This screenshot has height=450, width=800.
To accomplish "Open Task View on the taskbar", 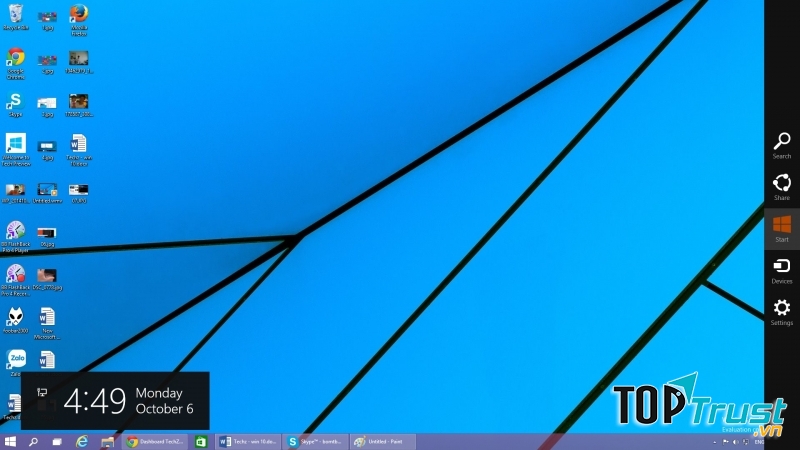I will (58, 441).
